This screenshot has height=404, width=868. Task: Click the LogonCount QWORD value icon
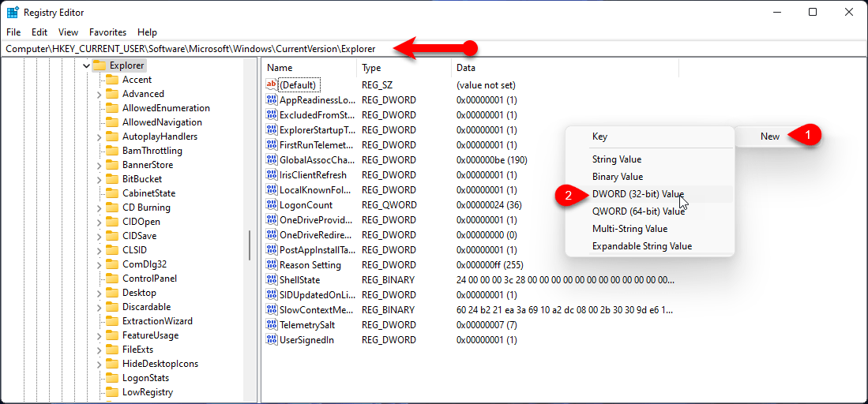(271, 204)
